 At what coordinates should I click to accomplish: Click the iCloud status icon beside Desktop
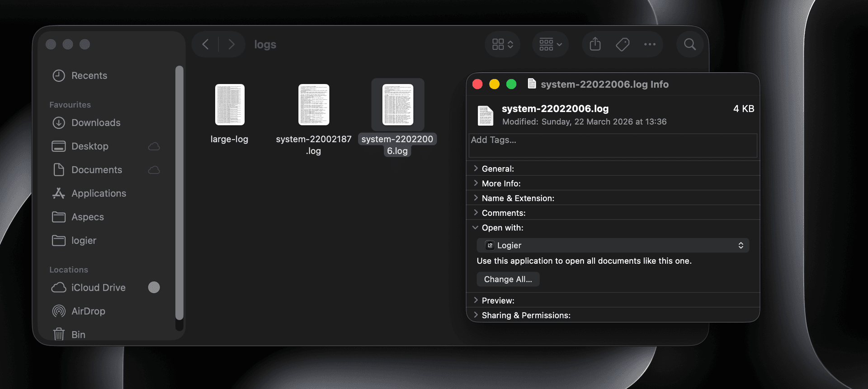coord(154,146)
